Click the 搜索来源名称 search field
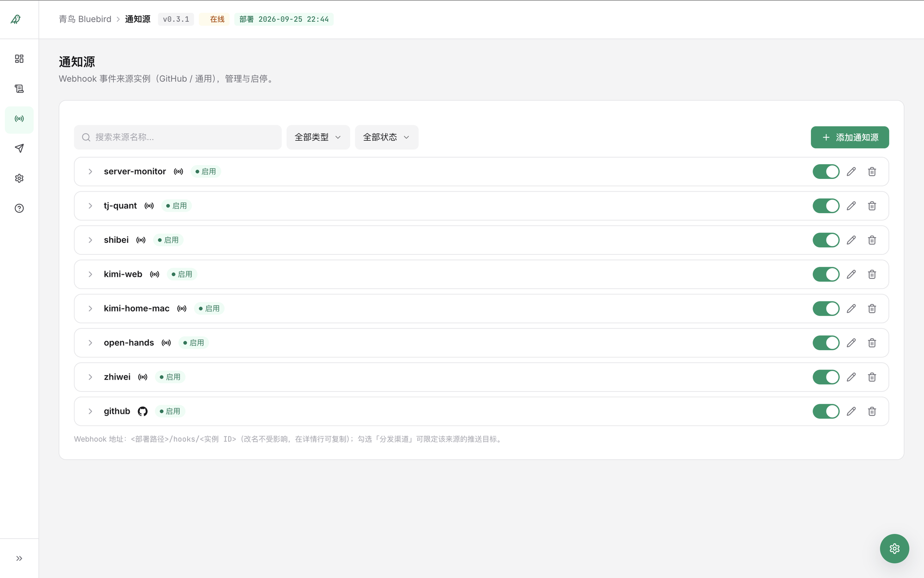The height and width of the screenshot is (578, 924). pyautogui.click(x=178, y=137)
